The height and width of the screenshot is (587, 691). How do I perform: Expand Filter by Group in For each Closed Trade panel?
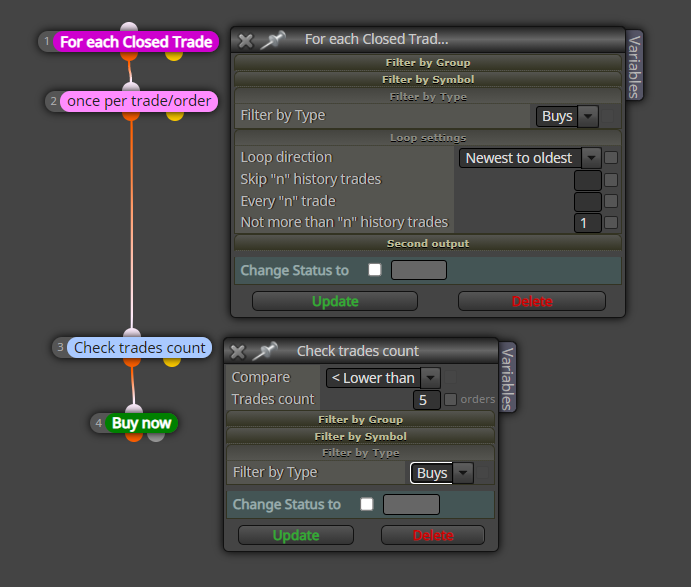(428, 63)
